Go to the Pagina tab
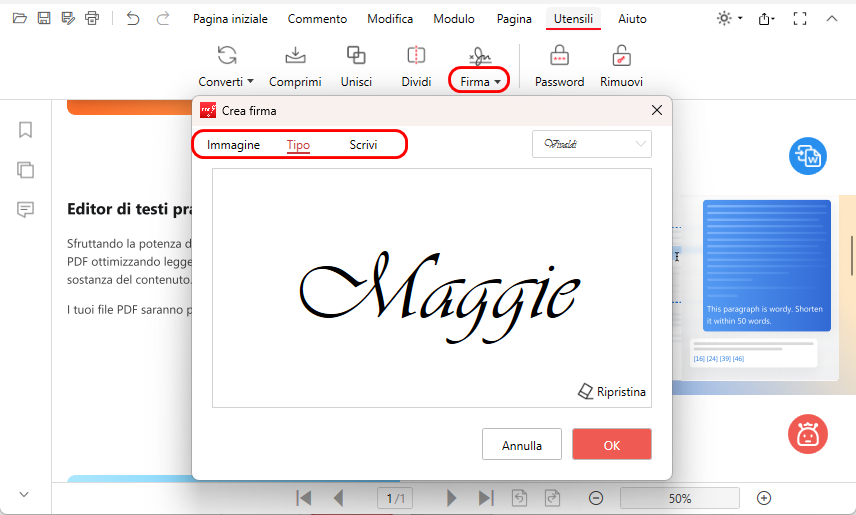856x515 pixels. (x=514, y=19)
